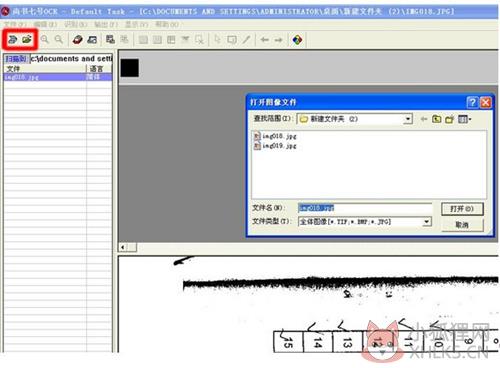Click the scan icon in the red box

click(12, 40)
